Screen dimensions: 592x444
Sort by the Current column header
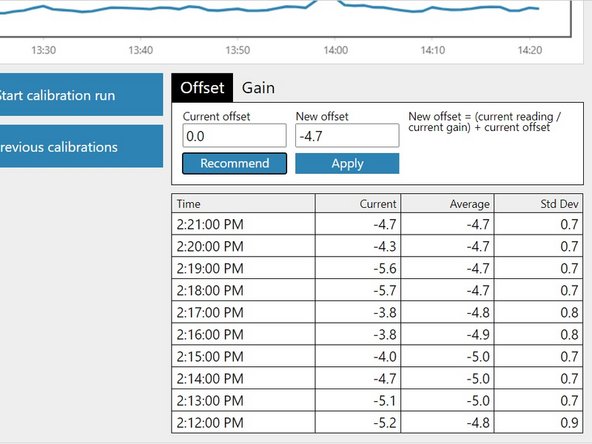[358, 204]
